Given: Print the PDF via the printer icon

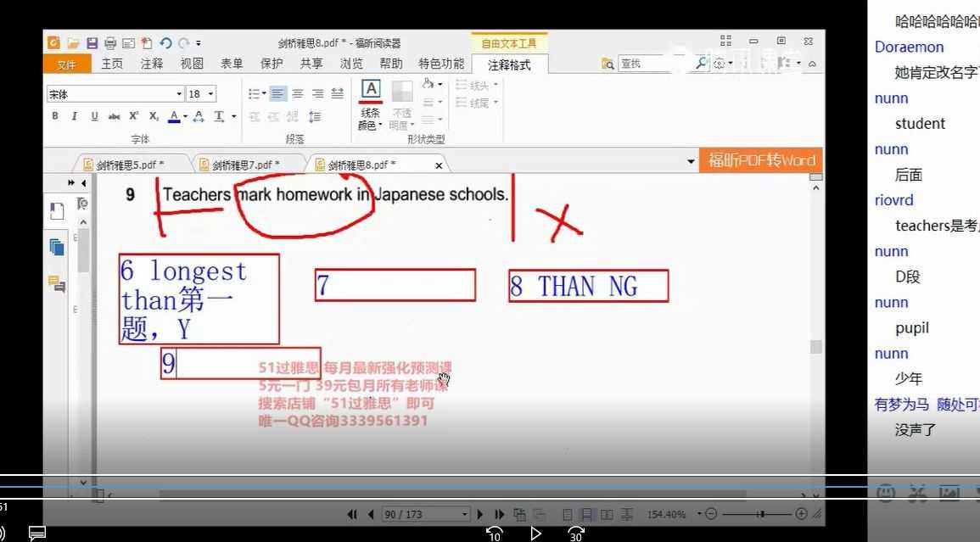Looking at the screenshot, I should (110, 43).
